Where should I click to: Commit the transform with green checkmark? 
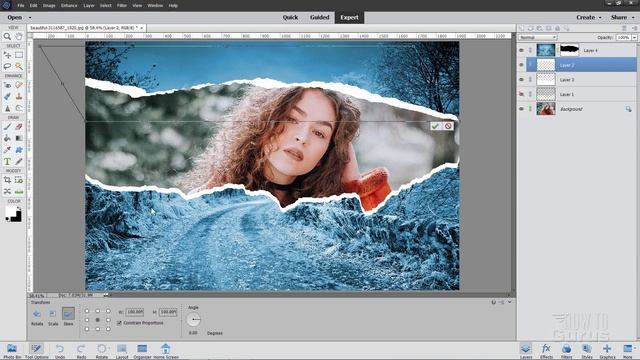[435, 126]
